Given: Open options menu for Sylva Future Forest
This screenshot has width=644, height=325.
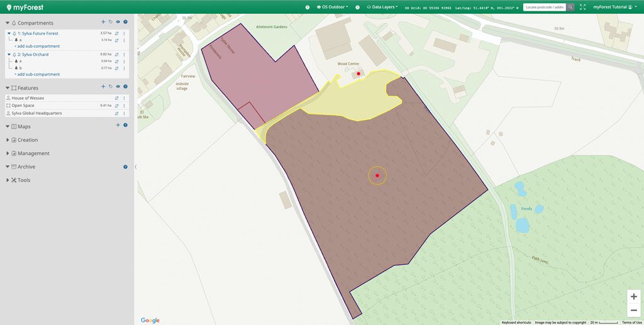Looking at the screenshot, I should (x=124, y=33).
